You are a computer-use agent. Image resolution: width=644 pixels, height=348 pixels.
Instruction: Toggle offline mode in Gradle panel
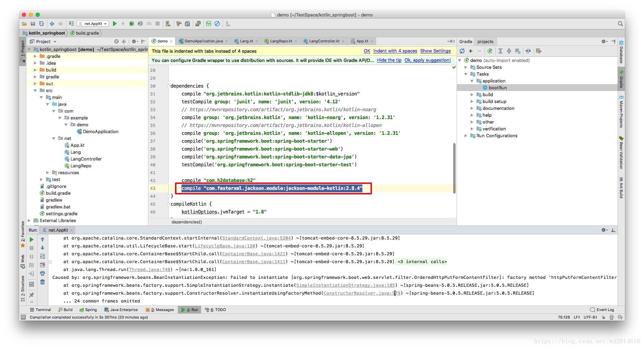528,51
